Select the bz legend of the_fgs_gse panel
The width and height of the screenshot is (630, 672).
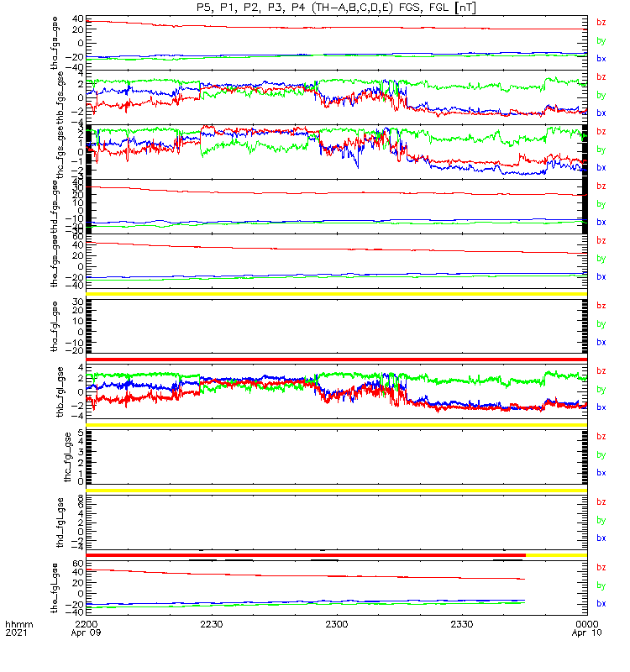coord(601,240)
